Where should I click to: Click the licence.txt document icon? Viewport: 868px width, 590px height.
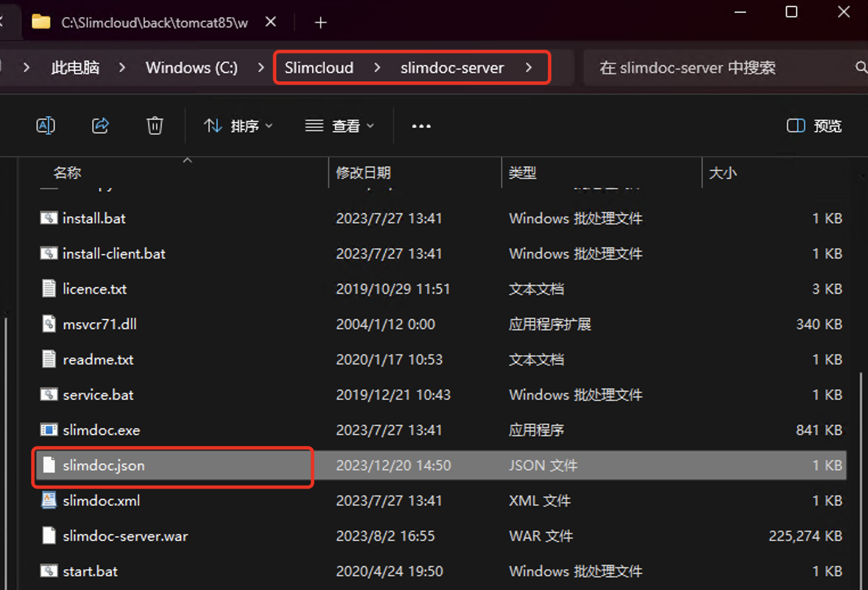coord(49,289)
